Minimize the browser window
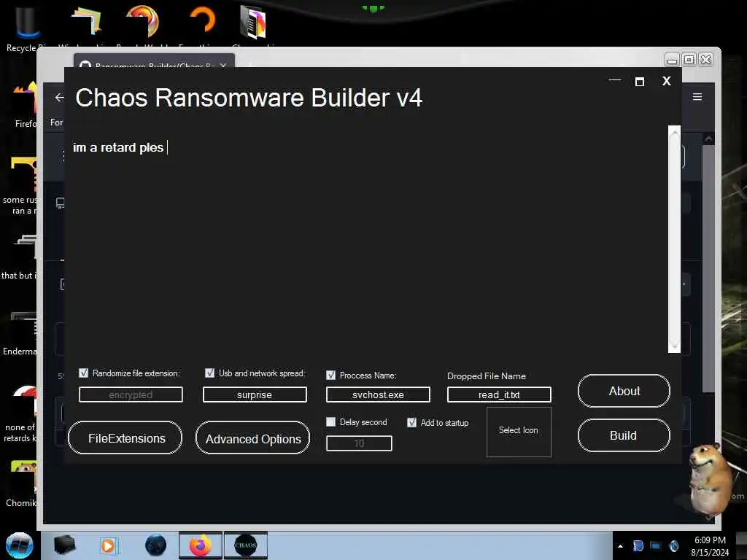Screen dimensions: 747x560 click(x=672, y=60)
